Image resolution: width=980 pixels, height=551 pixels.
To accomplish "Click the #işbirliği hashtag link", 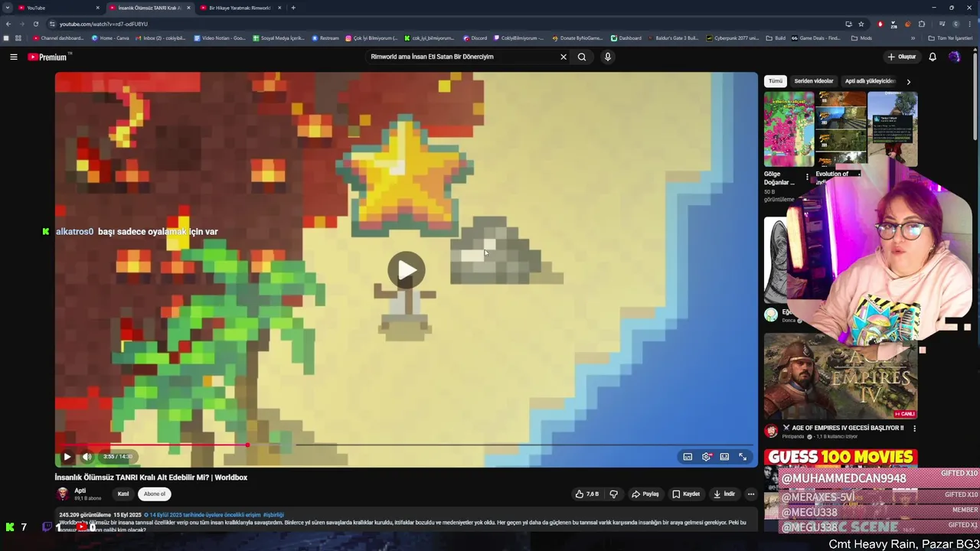I will (273, 515).
